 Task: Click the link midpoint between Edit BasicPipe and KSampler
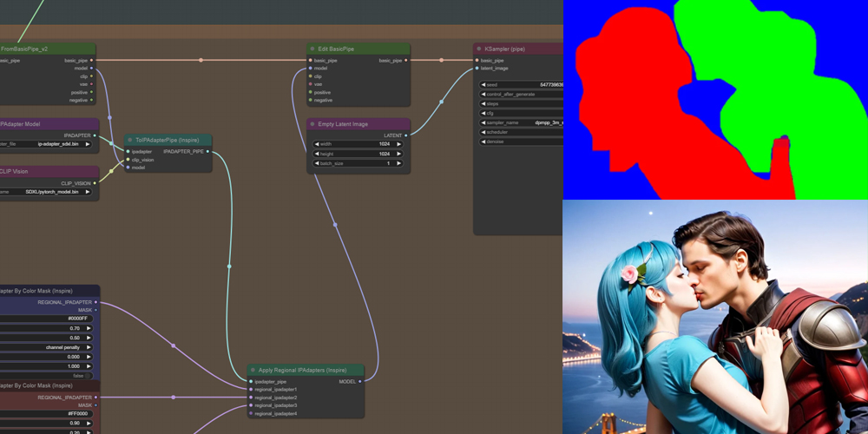(x=442, y=61)
